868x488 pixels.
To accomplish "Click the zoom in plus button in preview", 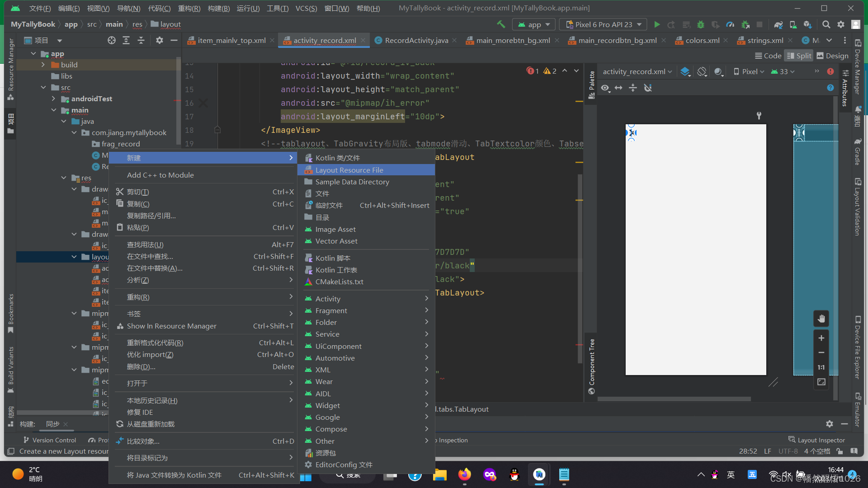I will [821, 338].
